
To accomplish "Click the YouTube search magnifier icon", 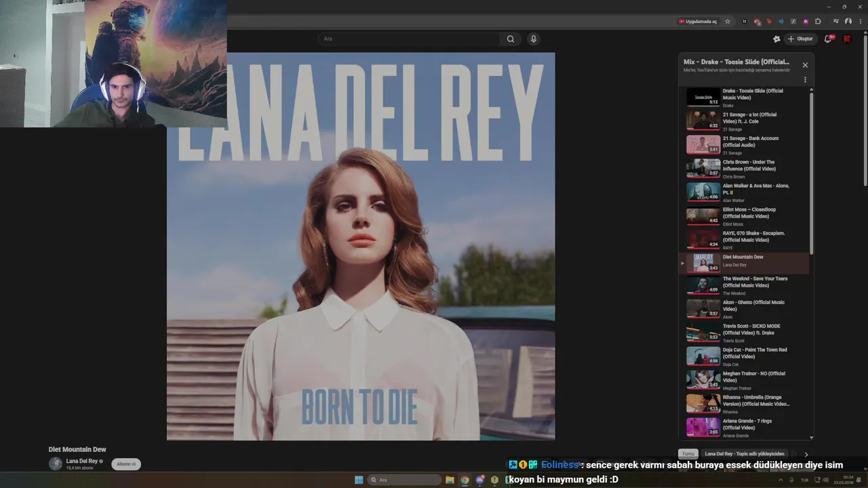I will (511, 39).
